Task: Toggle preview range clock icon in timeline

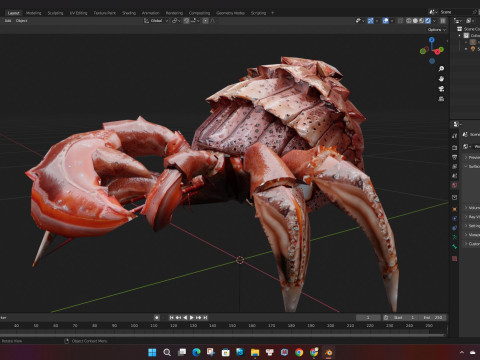Action: (x=386, y=317)
